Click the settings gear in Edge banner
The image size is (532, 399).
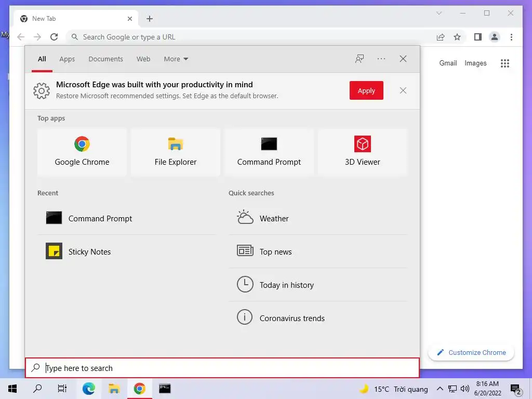click(x=42, y=90)
